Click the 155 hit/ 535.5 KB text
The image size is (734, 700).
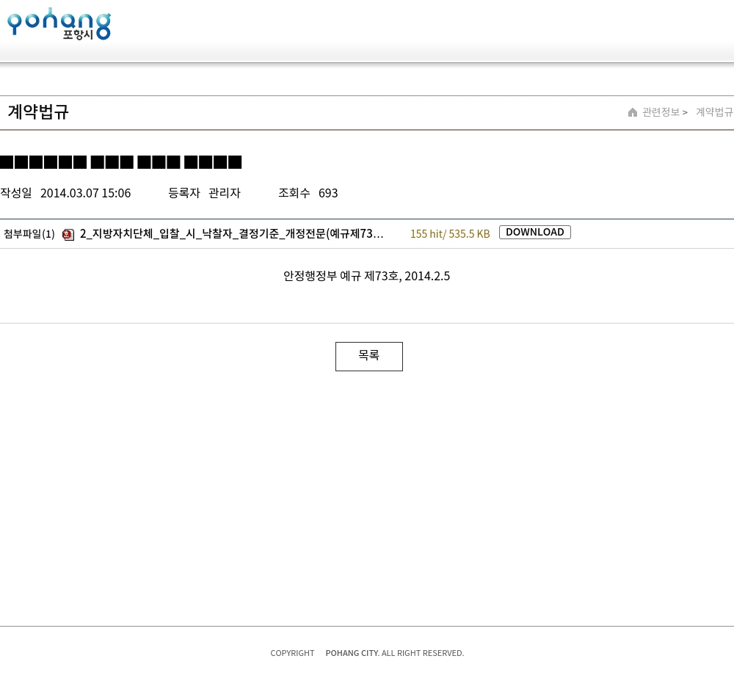(449, 234)
